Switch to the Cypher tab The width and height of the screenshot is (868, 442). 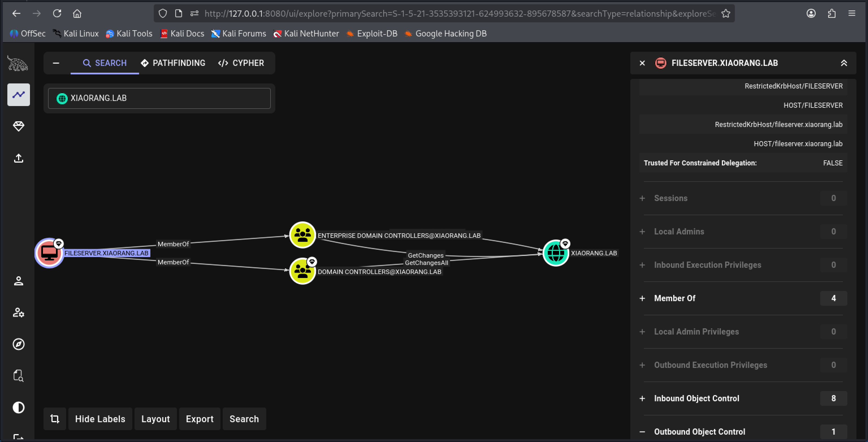pos(241,63)
